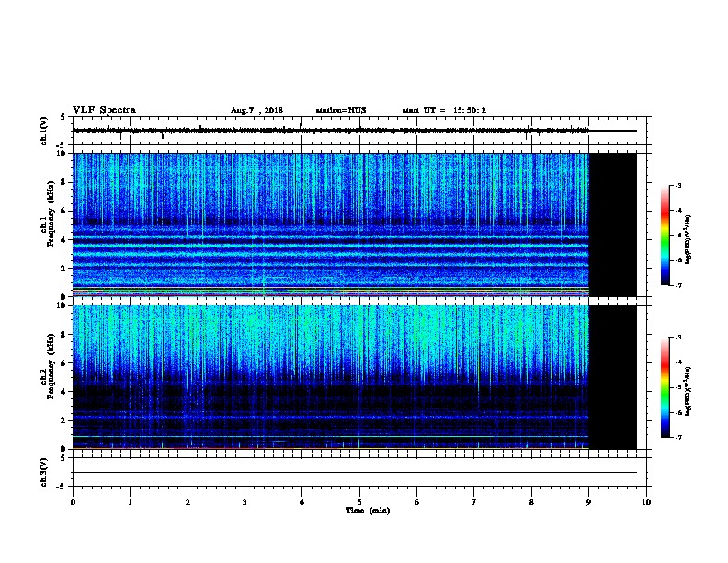Click the black data gap in ch.1 spectrogram
Image resolution: width=728 pixels, height=563 pixels.
(612, 224)
